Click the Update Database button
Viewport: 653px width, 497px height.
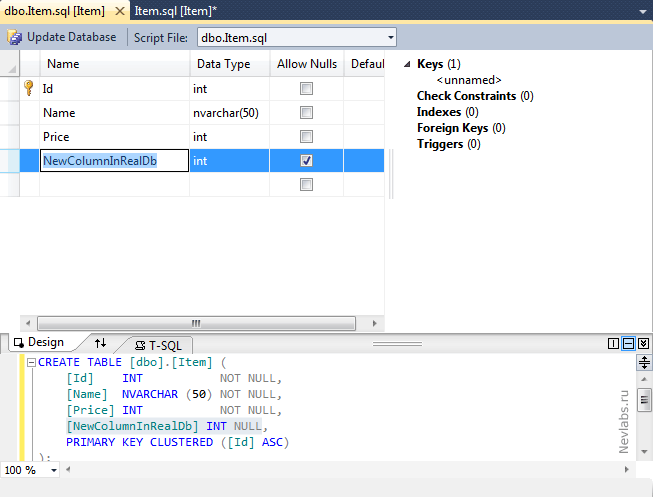pos(62,37)
